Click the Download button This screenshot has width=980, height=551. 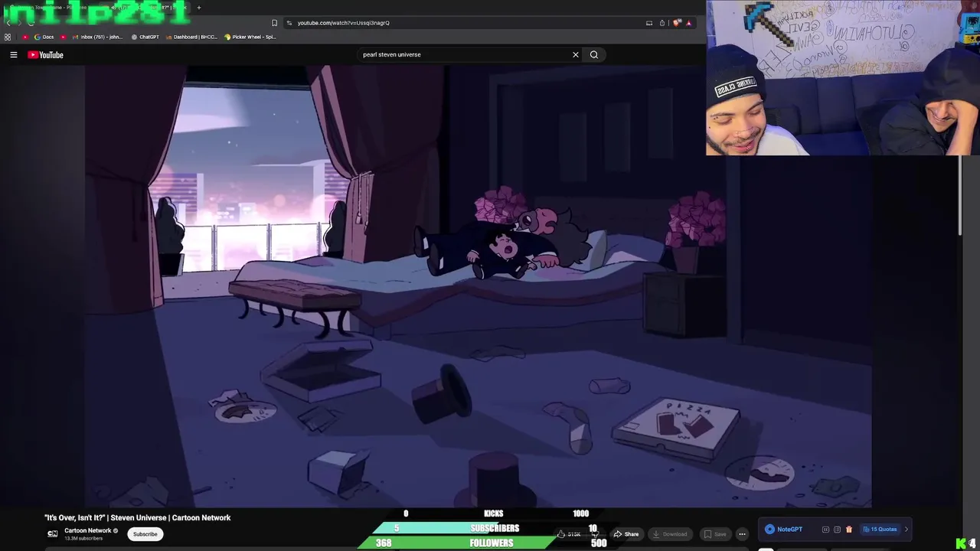point(670,534)
